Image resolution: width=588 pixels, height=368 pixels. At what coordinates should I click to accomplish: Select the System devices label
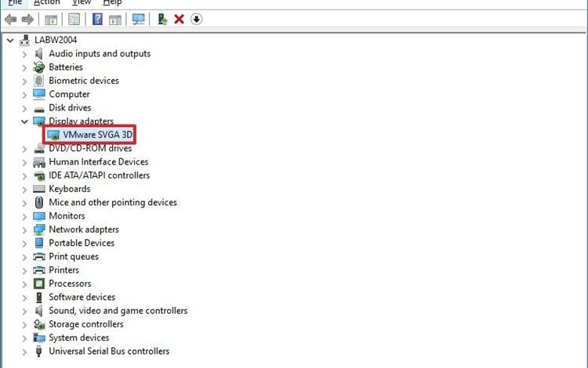[x=78, y=337]
